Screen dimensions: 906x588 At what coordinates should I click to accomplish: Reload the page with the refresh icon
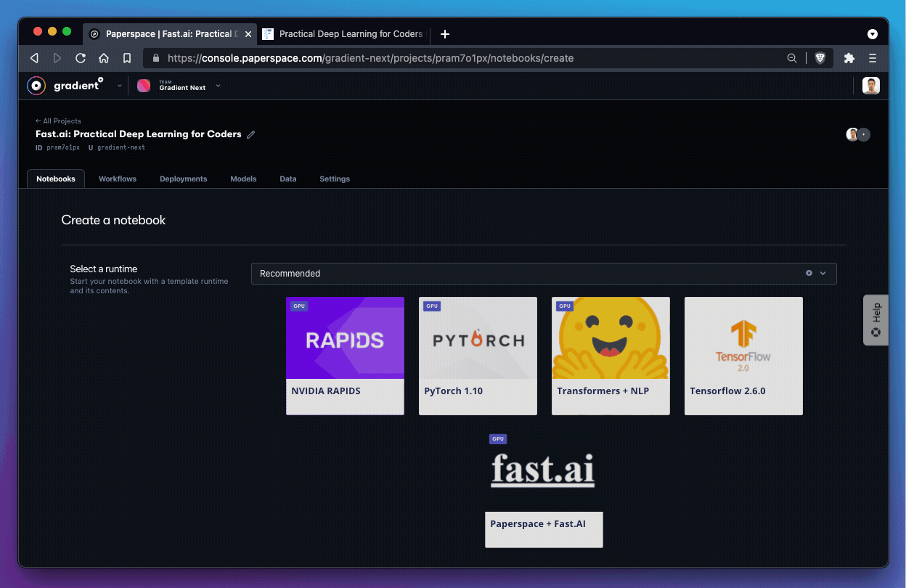[x=81, y=58]
